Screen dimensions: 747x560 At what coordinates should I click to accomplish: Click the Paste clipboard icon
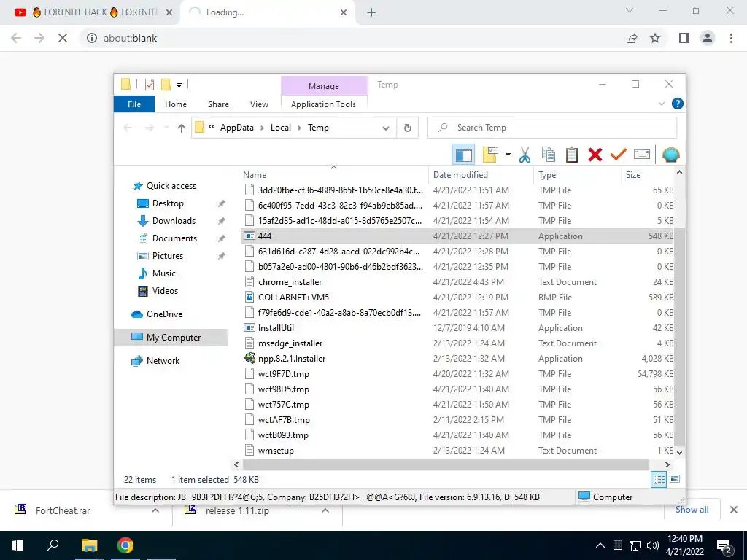point(572,155)
